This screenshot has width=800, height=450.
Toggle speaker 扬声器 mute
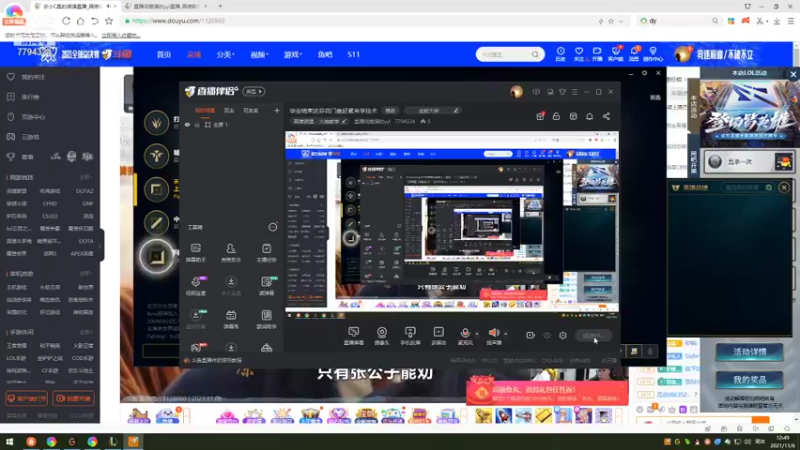(x=493, y=336)
